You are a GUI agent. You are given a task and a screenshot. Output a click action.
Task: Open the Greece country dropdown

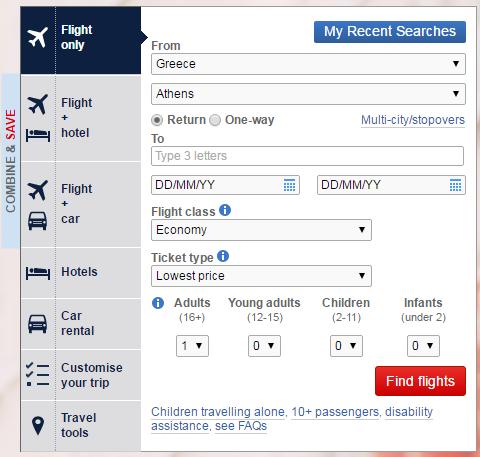308,64
